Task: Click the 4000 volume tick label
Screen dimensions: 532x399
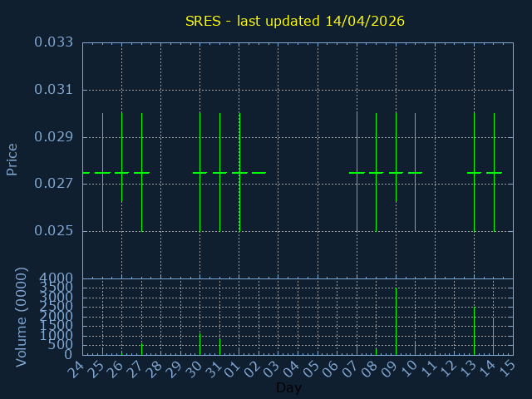Action: coord(56,278)
